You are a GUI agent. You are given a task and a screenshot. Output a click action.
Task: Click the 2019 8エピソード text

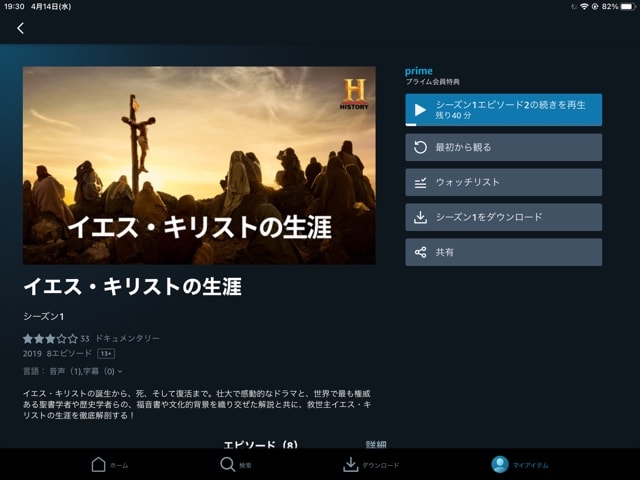(x=57, y=353)
